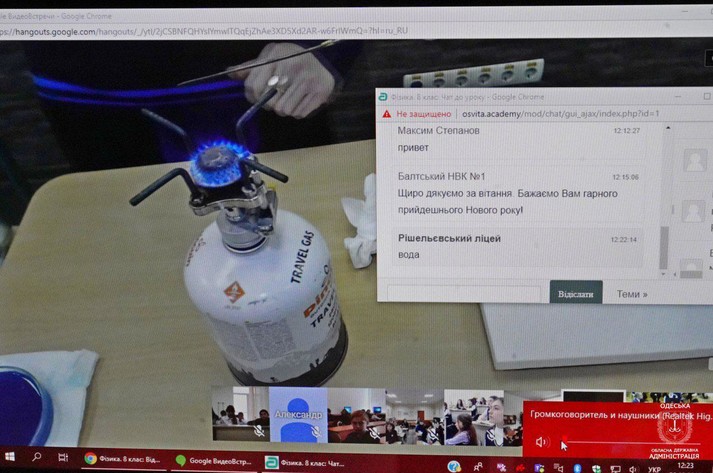
Task: Click the red 'Не защищено' security warning icon
Action: (x=387, y=113)
